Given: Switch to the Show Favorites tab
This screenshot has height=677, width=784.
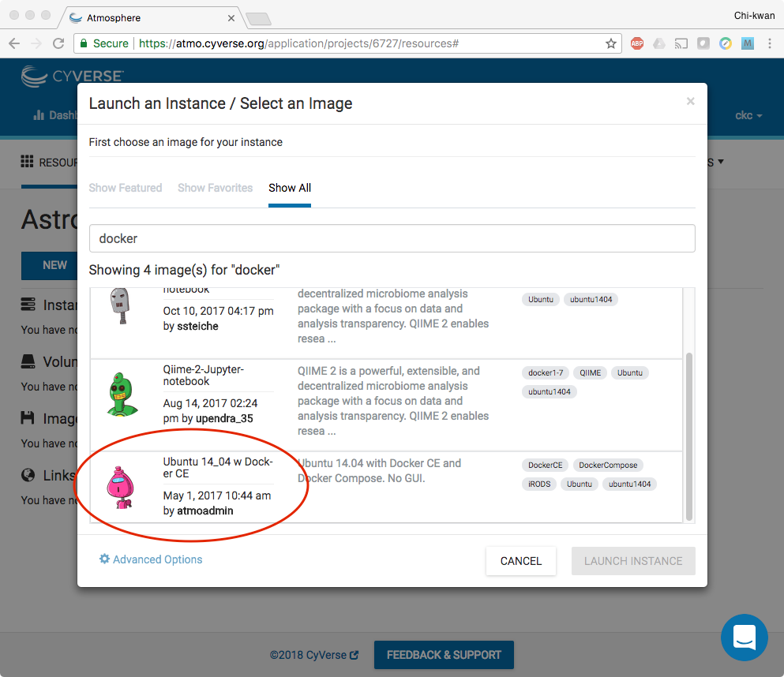Looking at the screenshot, I should [216, 188].
